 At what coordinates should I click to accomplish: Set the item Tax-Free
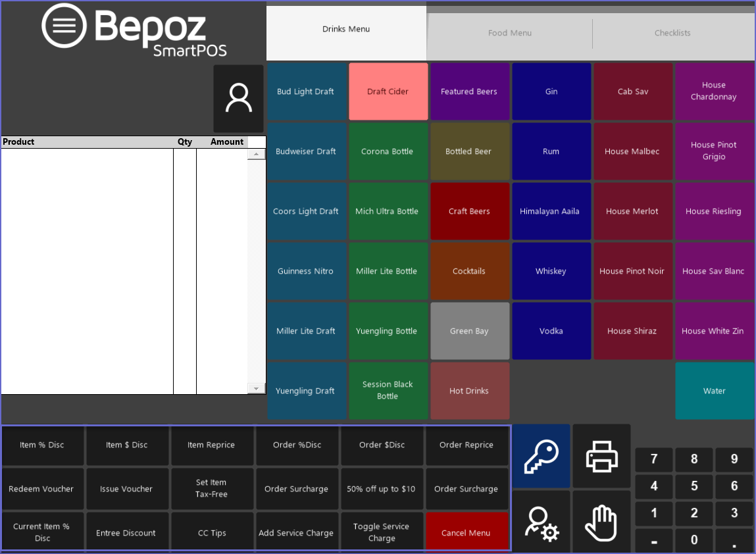[211, 488]
